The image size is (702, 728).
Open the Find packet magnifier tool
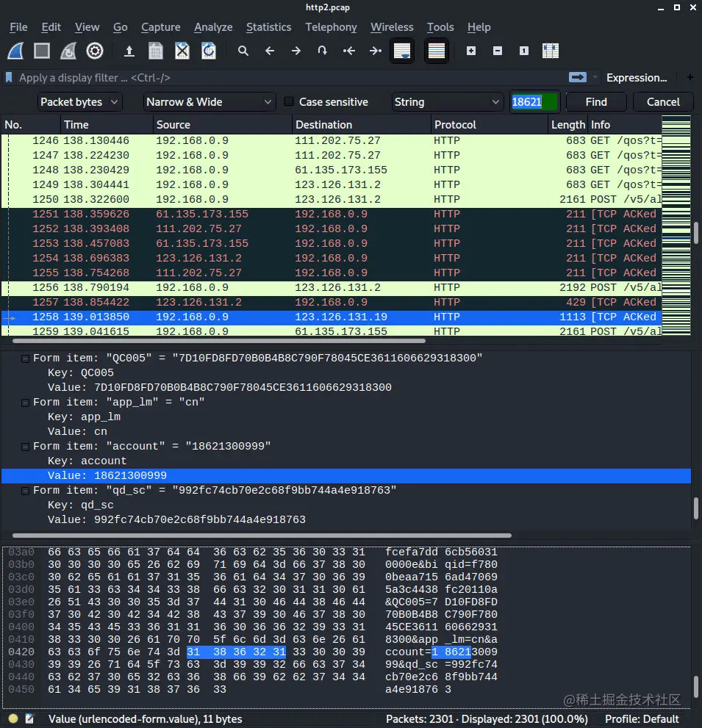point(243,51)
